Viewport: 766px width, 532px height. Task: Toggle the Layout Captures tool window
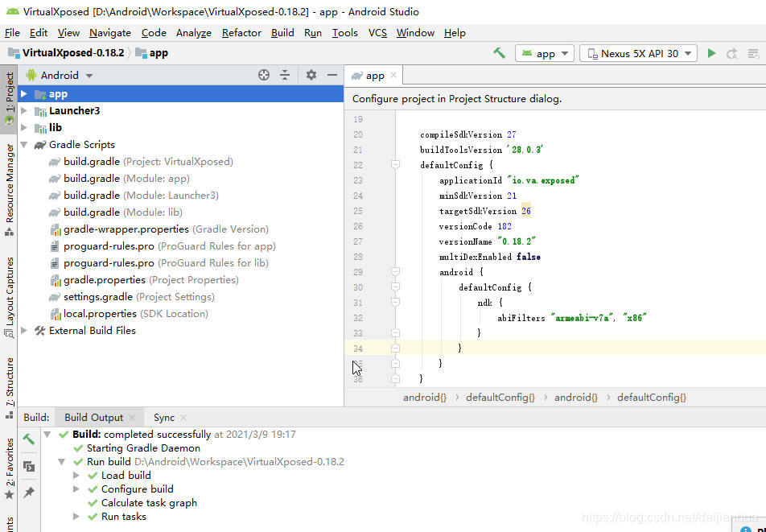(9, 297)
